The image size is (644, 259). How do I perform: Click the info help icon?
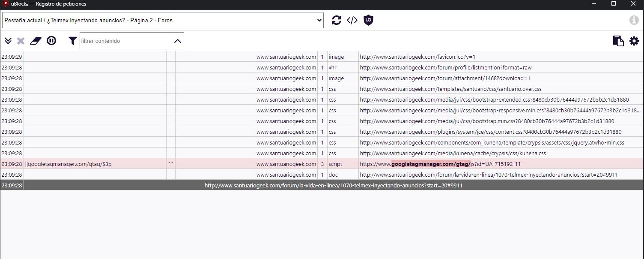634,20
